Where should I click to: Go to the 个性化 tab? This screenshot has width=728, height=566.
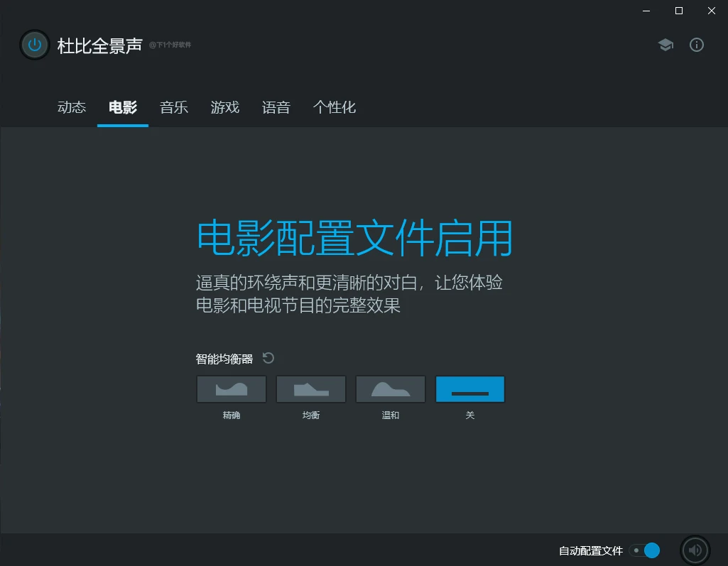335,107
